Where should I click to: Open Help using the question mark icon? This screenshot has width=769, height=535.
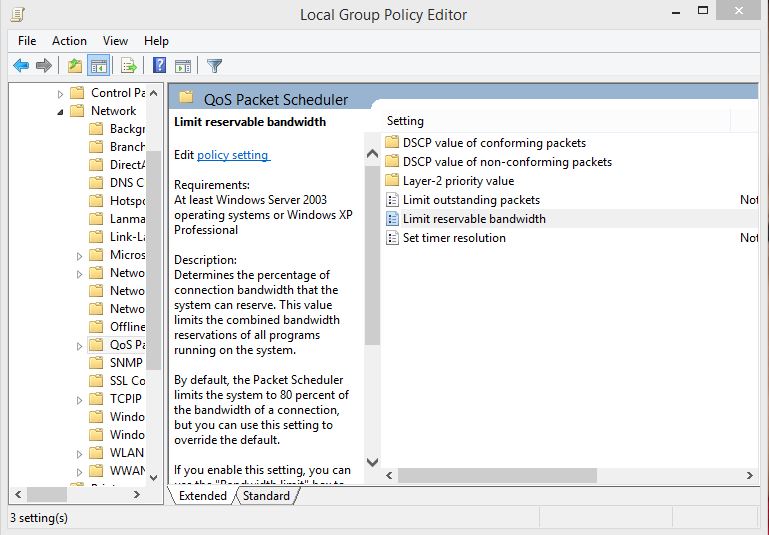(x=159, y=65)
